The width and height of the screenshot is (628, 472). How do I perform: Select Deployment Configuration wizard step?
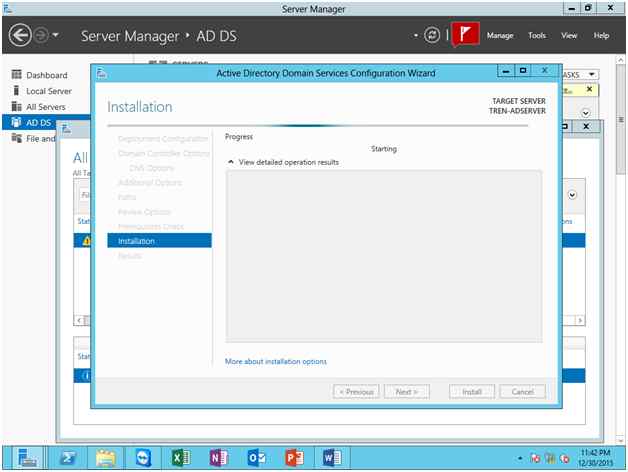(x=163, y=139)
